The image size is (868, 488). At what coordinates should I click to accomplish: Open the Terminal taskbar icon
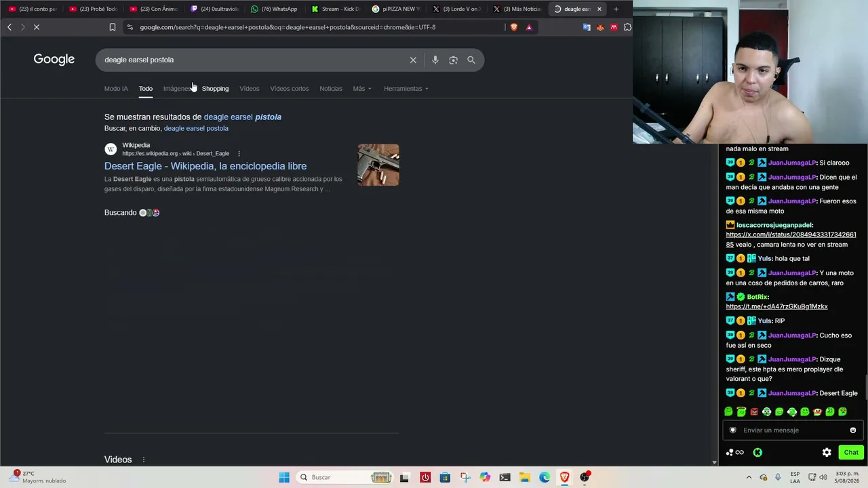pyautogui.click(x=505, y=477)
